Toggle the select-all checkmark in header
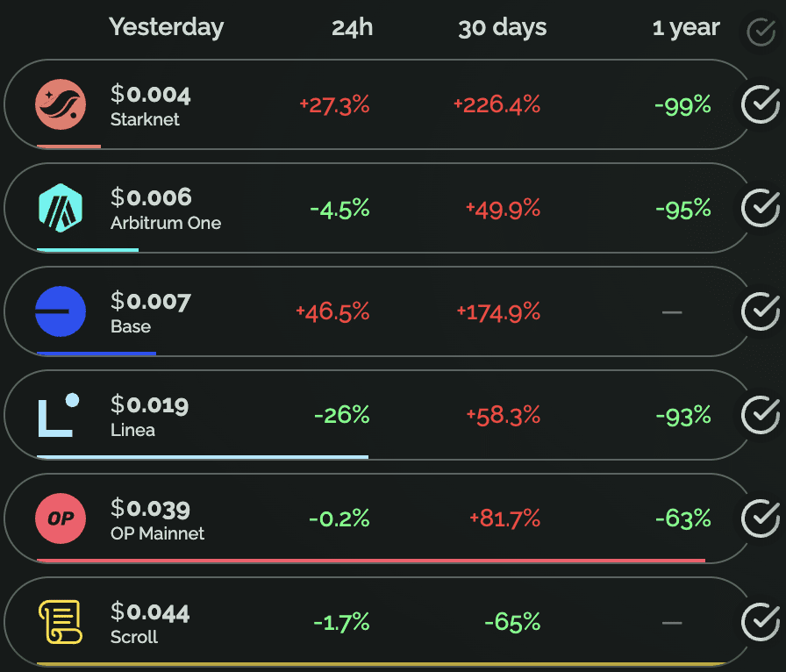Screen dimensions: 786x672 click(760, 32)
